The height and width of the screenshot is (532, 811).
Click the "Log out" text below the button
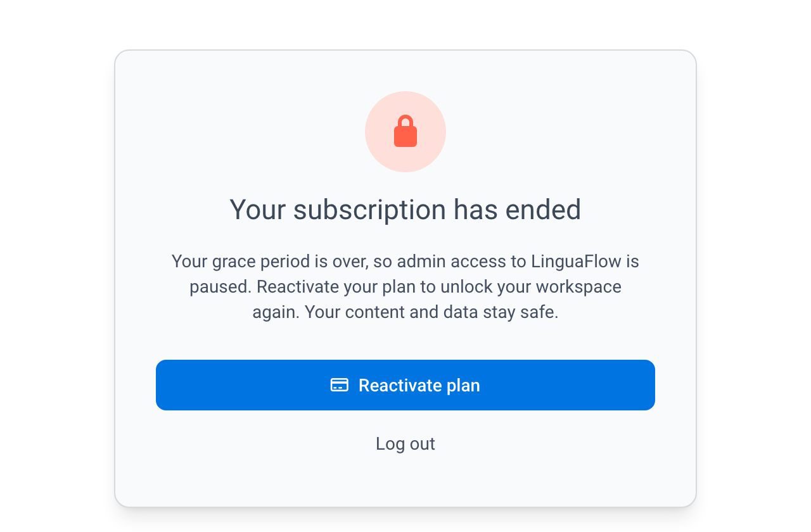(405, 443)
